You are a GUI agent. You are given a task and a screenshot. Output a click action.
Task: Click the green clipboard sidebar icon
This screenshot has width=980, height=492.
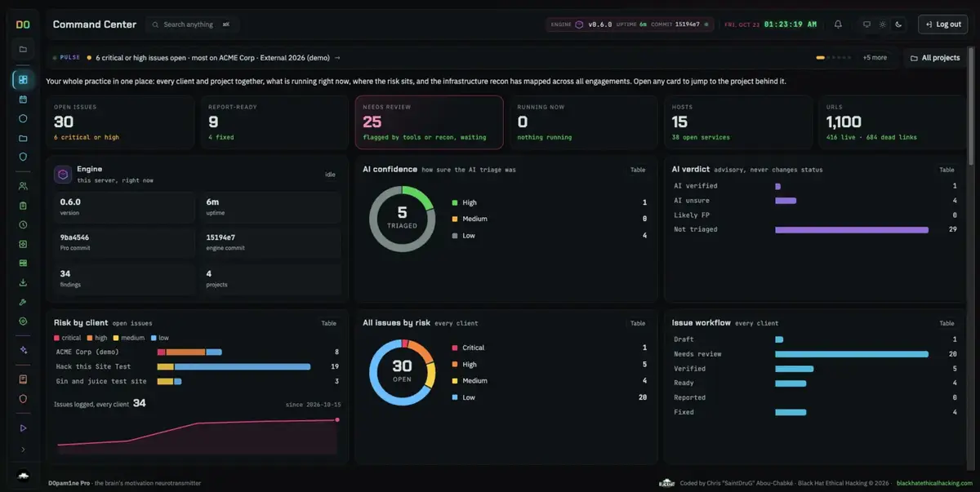pos(23,206)
